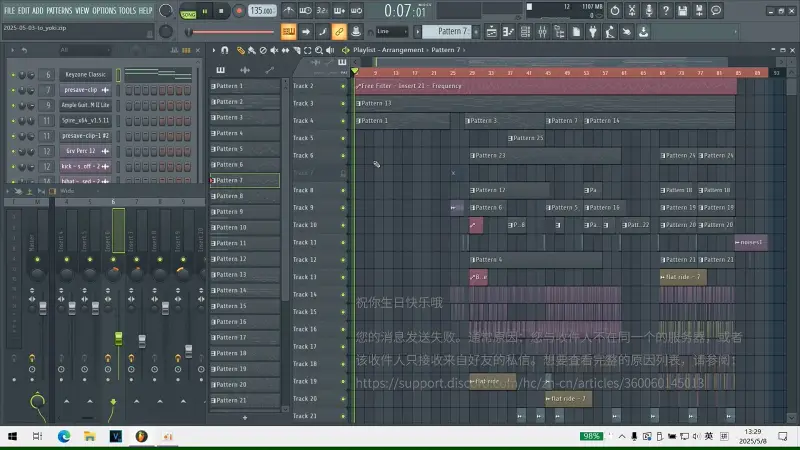This screenshot has height=450, width=800.
Task: Open the playlist options arrow menu
Action: [x=214, y=50]
